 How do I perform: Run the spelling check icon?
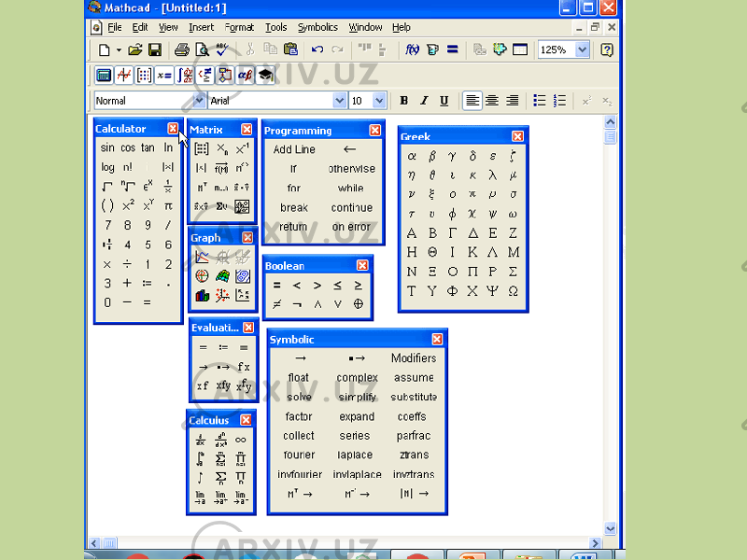click(x=222, y=49)
